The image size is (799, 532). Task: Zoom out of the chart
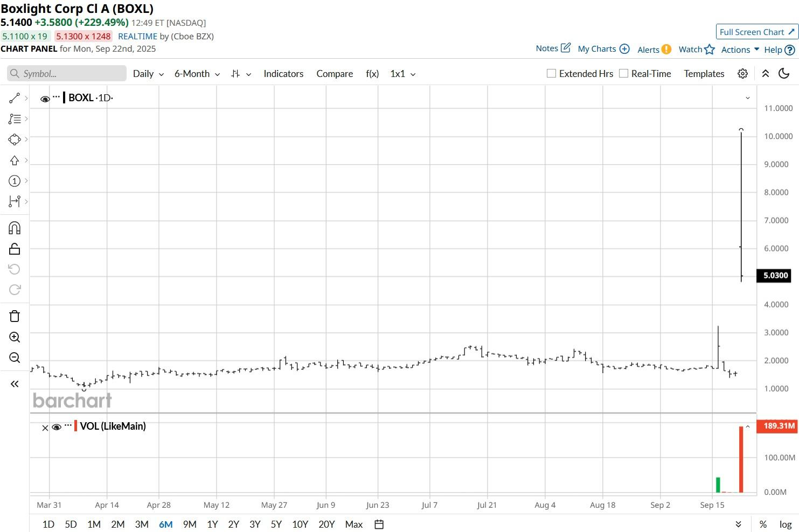(x=15, y=358)
